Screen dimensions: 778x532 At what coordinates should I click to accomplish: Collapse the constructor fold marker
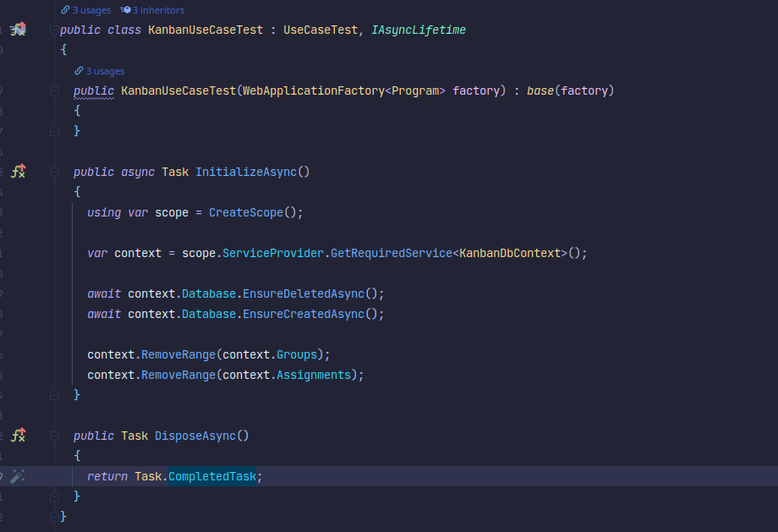(54, 90)
